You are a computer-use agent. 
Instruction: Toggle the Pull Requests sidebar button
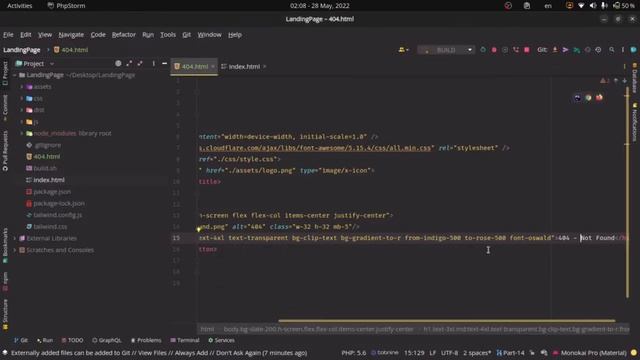[x=5, y=151]
